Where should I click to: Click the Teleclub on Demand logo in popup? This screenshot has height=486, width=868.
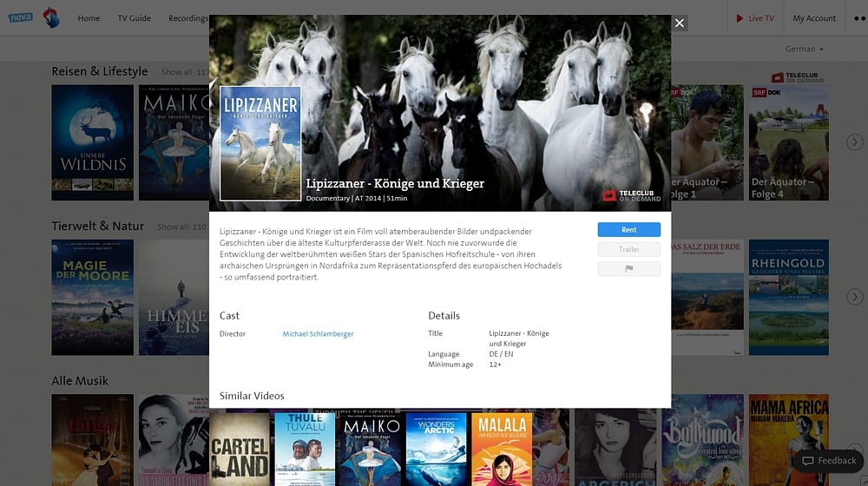[632, 196]
